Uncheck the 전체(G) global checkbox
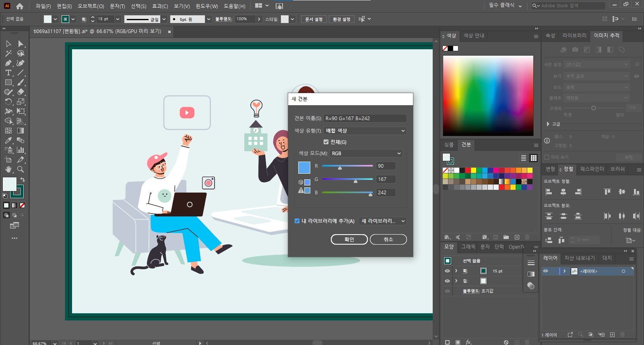Screen dimensions: 644x345 326,142
